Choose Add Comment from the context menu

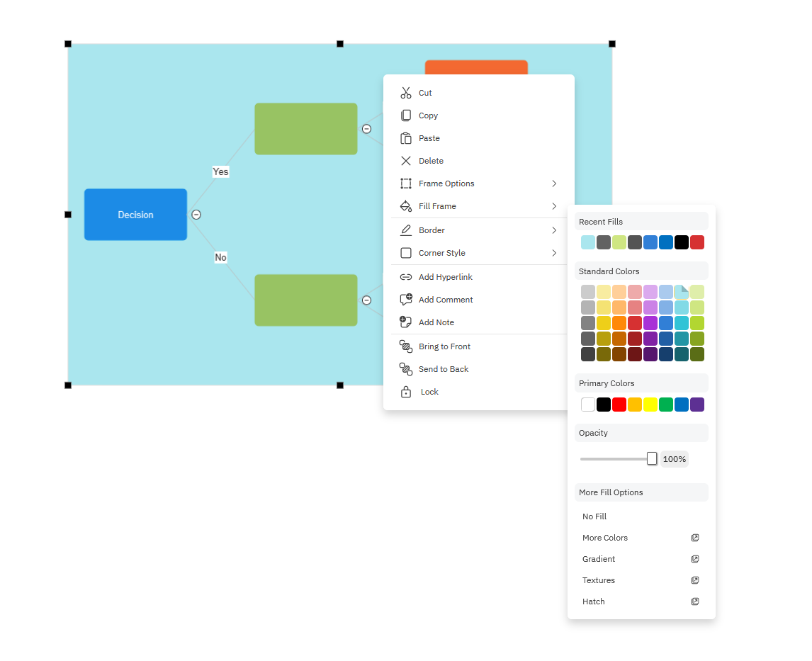click(446, 300)
